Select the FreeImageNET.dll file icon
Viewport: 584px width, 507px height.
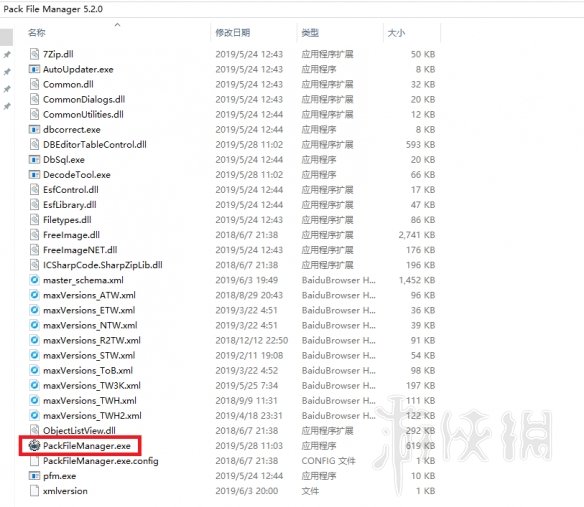(x=34, y=250)
